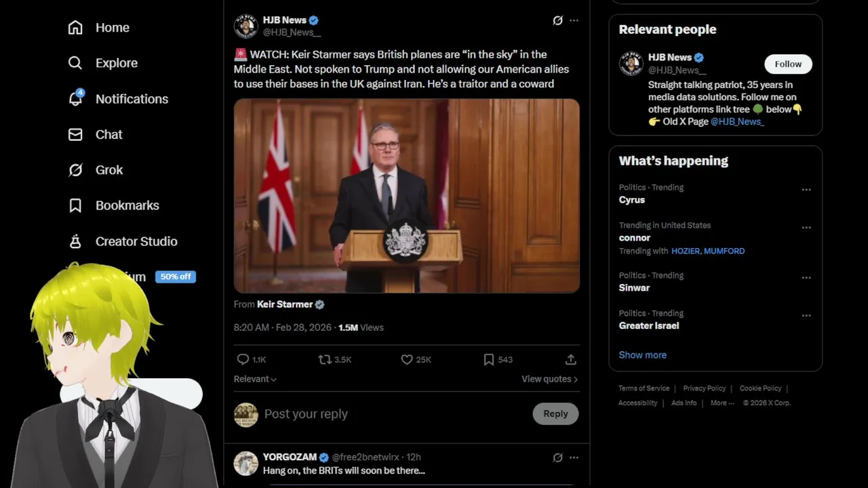The width and height of the screenshot is (868, 488).
Task: Repost the HJB News tweet
Action: (325, 359)
